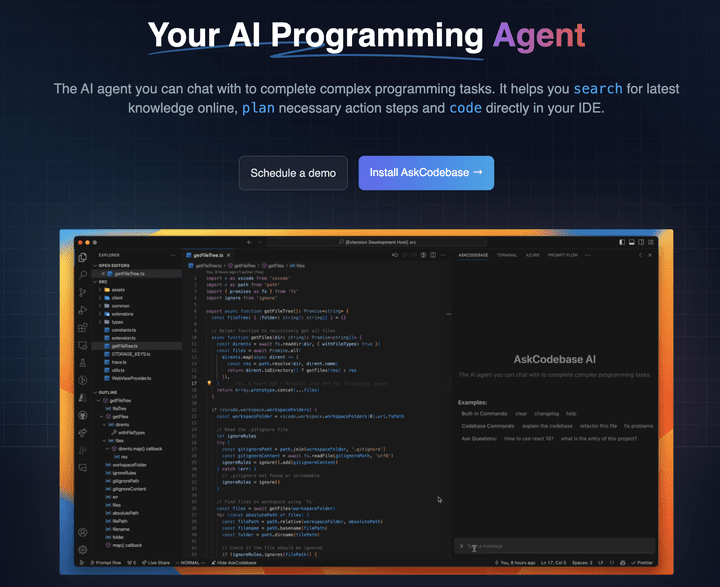The width and height of the screenshot is (720, 587).
Task: Click the panel's left chevron icon
Action: 640,255
